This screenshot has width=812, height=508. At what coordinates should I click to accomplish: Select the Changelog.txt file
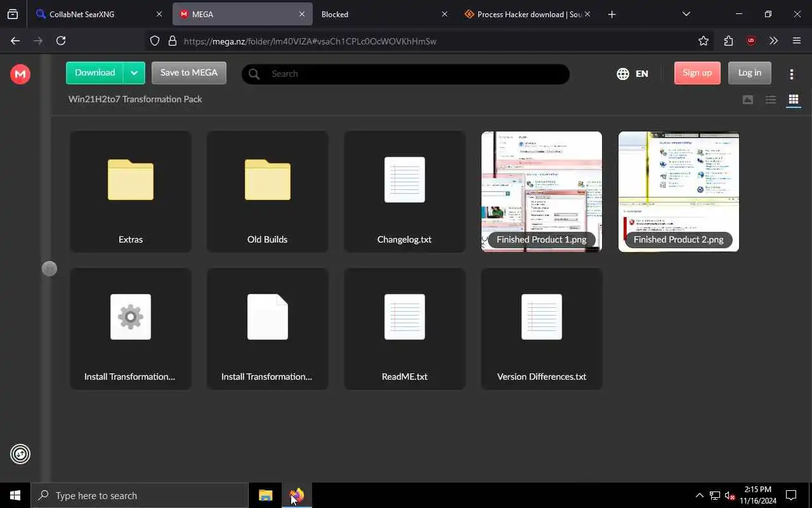405,192
